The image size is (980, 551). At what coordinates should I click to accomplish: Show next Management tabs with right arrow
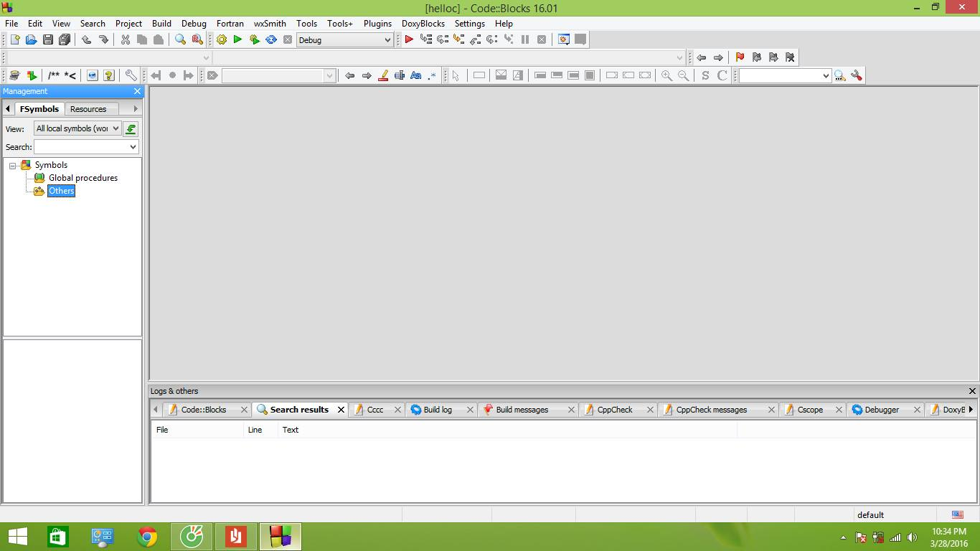pos(135,109)
